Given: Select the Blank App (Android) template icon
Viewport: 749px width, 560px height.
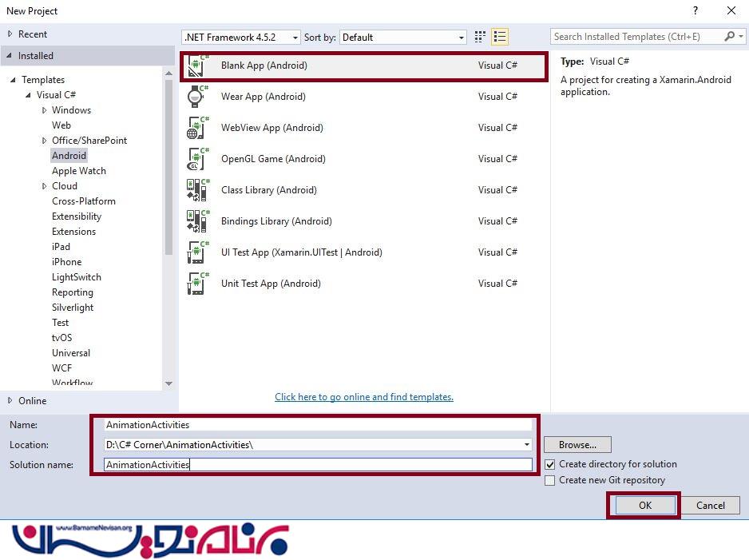Looking at the screenshot, I should click(x=196, y=66).
